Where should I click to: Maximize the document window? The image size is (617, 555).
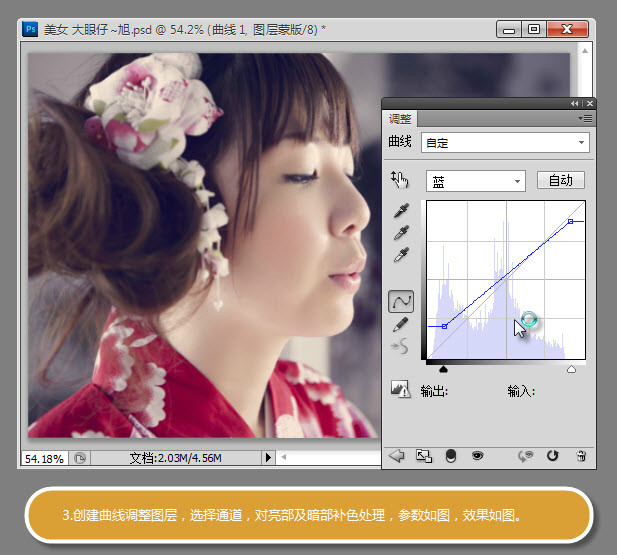point(534,29)
